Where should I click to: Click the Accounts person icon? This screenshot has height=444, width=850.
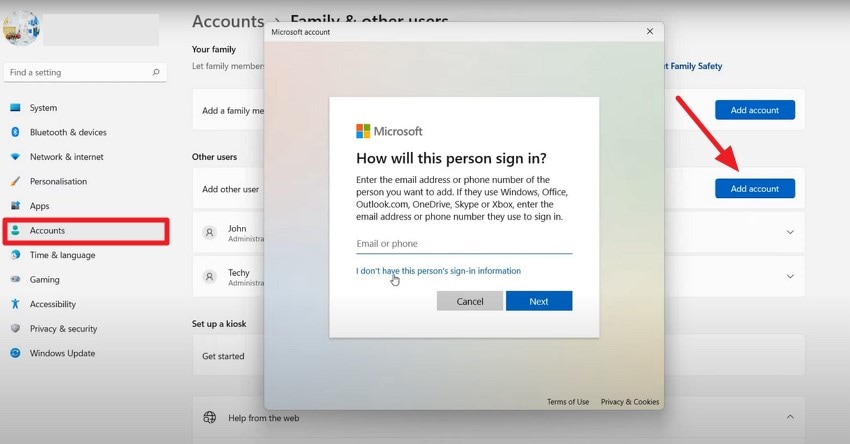(x=15, y=230)
